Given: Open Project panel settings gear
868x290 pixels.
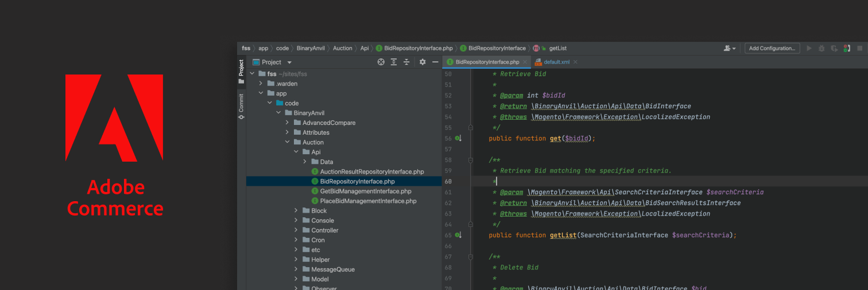Looking at the screenshot, I should tap(423, 62).
